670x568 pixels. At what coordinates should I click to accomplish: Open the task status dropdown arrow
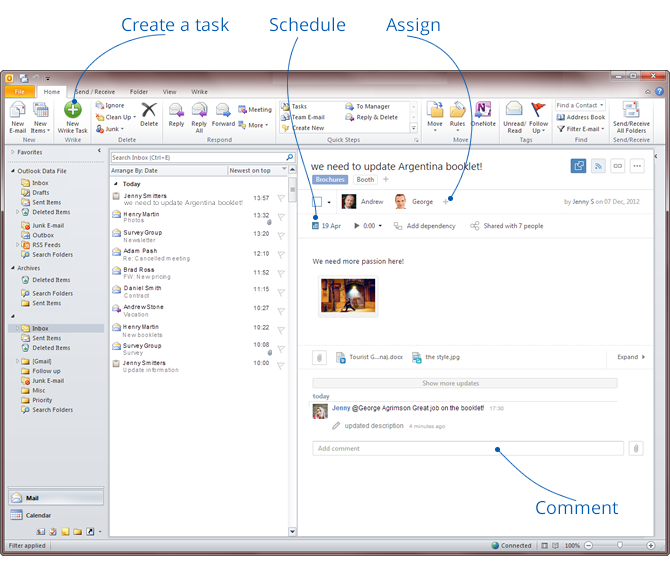coord(329,201)
